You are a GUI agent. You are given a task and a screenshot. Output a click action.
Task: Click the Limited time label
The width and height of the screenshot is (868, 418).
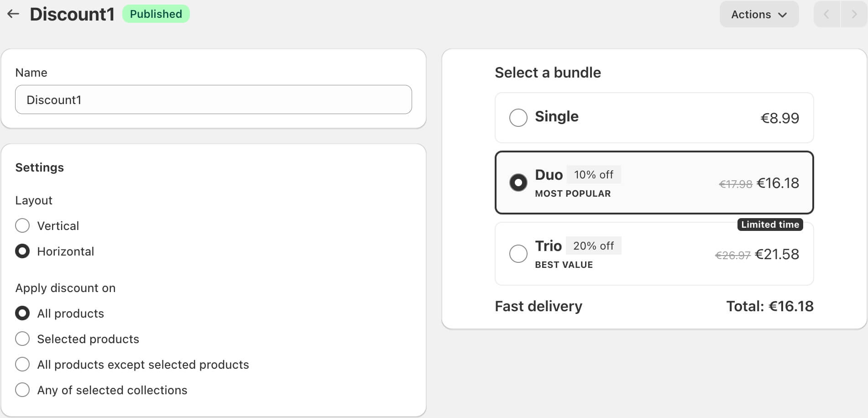coord(770,225)
